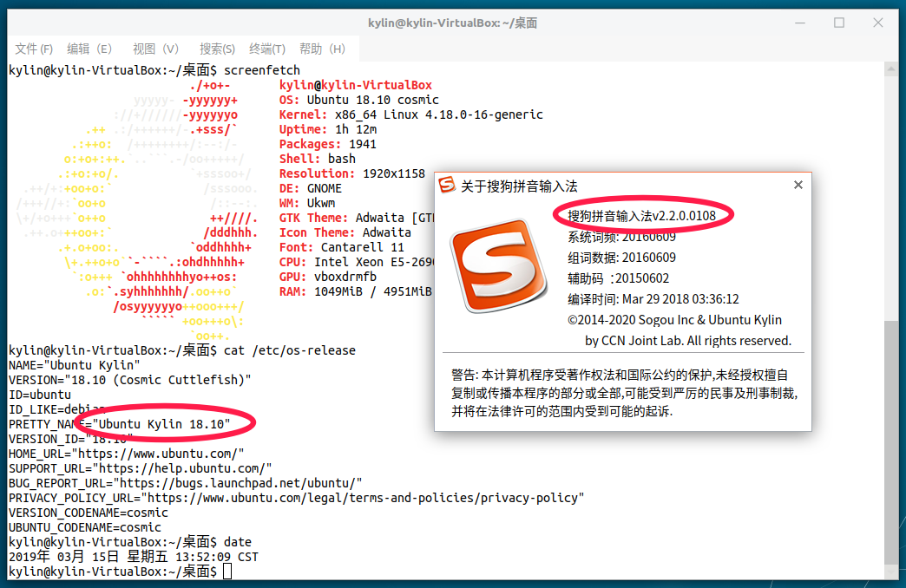906x588 pixels.
Task: Click the dialog line "辅助码 :20150602"
Action: (x=618, y=278)
